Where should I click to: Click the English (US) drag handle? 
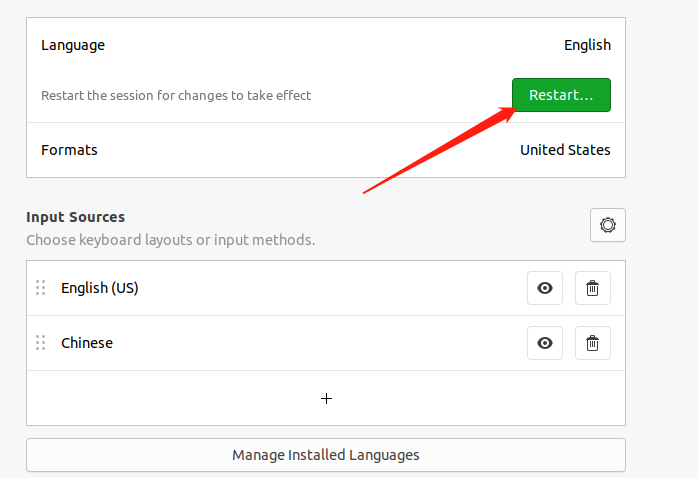[x=41, y=288]
